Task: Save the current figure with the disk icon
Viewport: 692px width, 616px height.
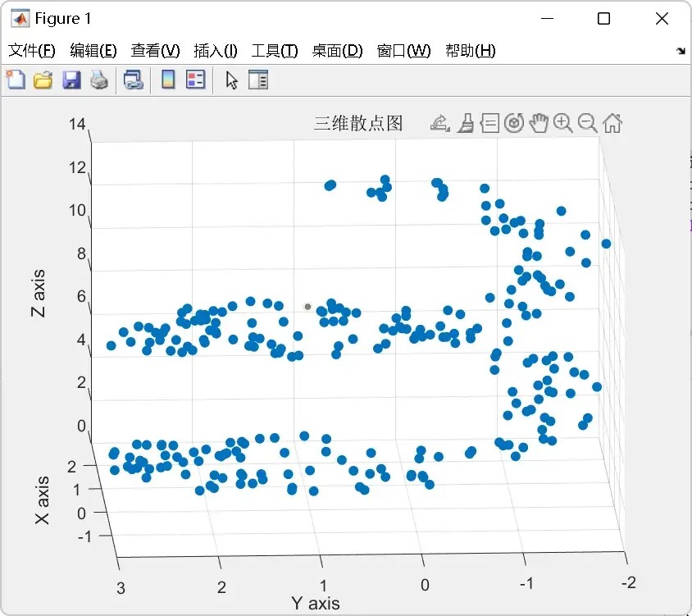Action: [x=72, y=80]
